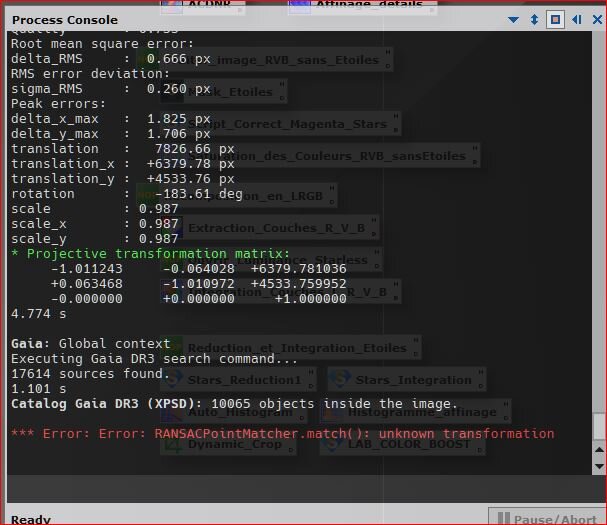Click the 'Peak errors:' line

58,104
